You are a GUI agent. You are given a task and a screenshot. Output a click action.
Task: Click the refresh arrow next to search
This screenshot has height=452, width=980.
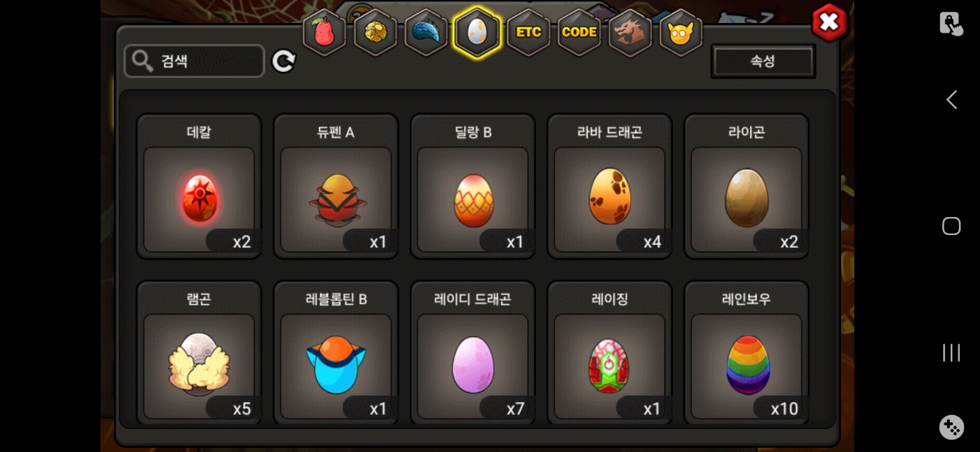283,61
